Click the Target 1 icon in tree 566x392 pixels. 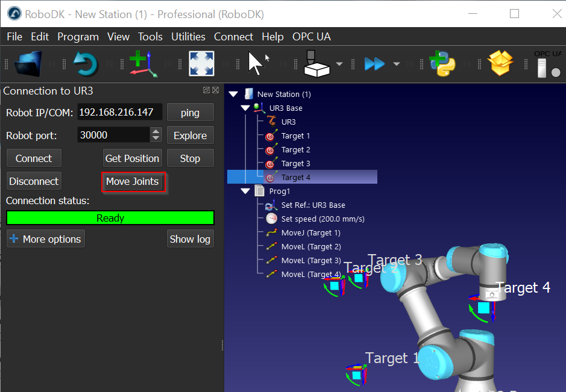(x=271, y=135)
